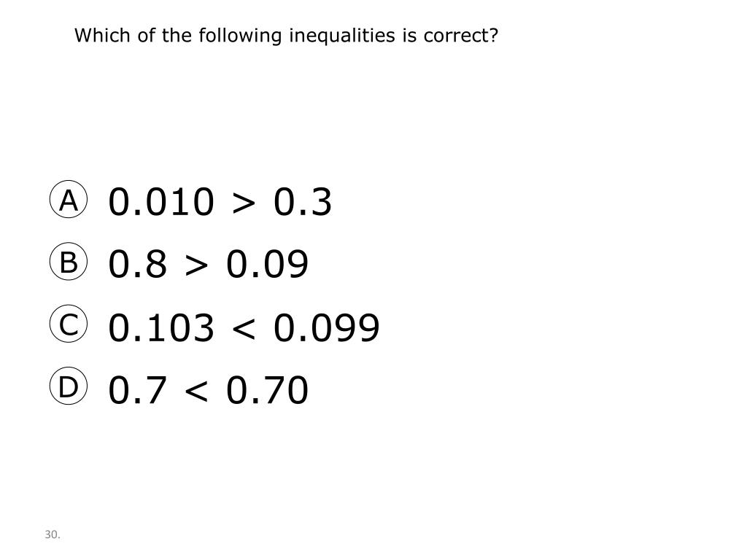Image resolution: width=747 pixels, height=560 pixels.
Task: Click the number 0.09 in option B
Action: (x=267, y=264)
